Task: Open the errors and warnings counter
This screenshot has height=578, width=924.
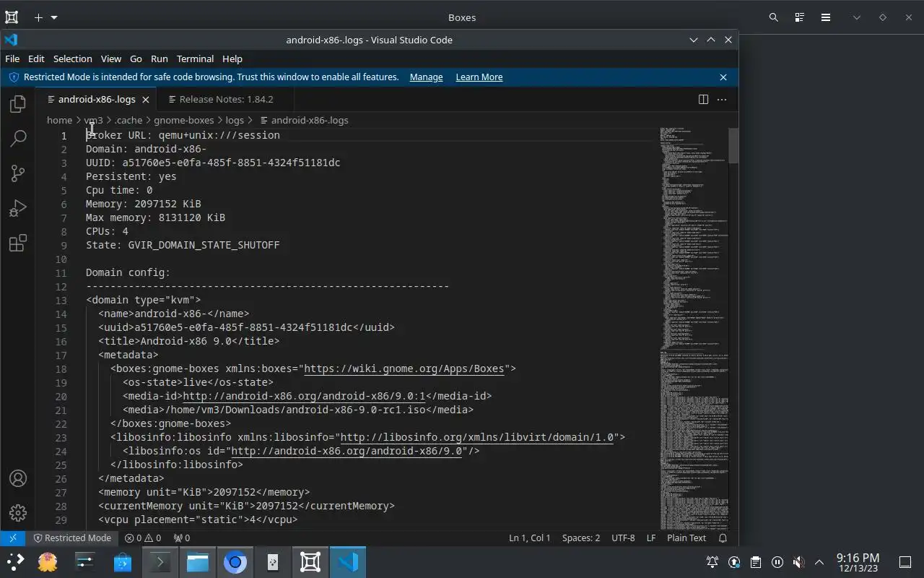Action: [x=142, y=538]
